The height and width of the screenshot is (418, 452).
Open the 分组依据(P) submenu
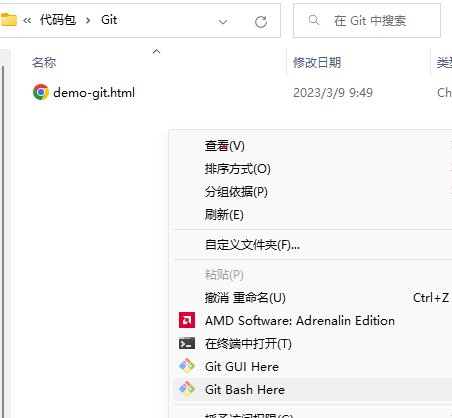(x=312, y=192)
